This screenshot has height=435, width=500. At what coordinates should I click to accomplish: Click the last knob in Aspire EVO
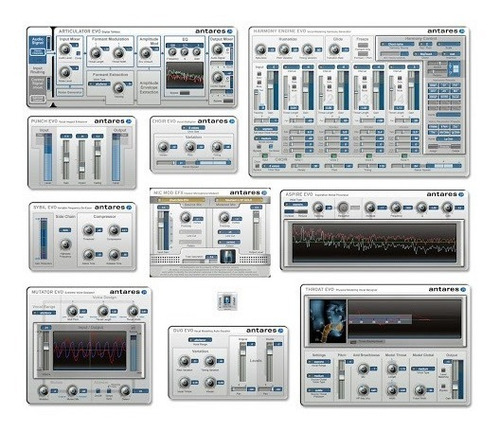tap(447, 208)
